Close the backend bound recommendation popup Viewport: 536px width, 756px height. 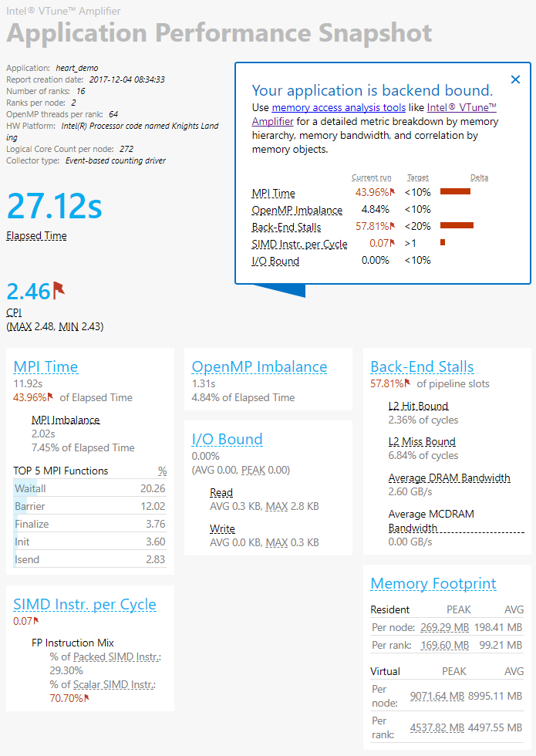pos(516,79)
